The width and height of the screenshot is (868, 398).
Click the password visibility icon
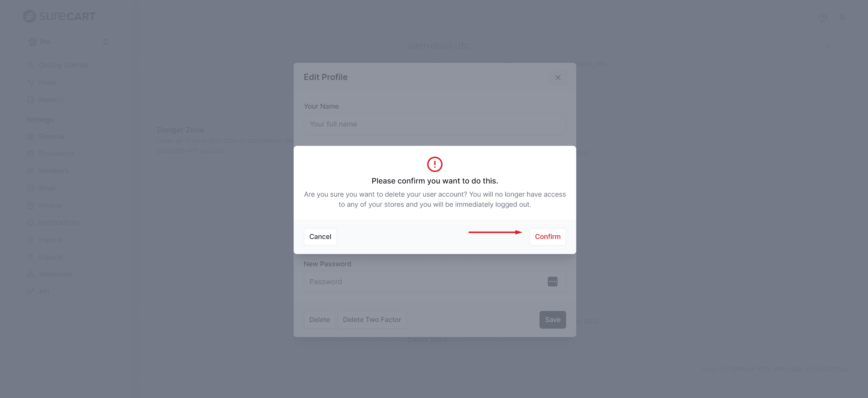[552, 282]
